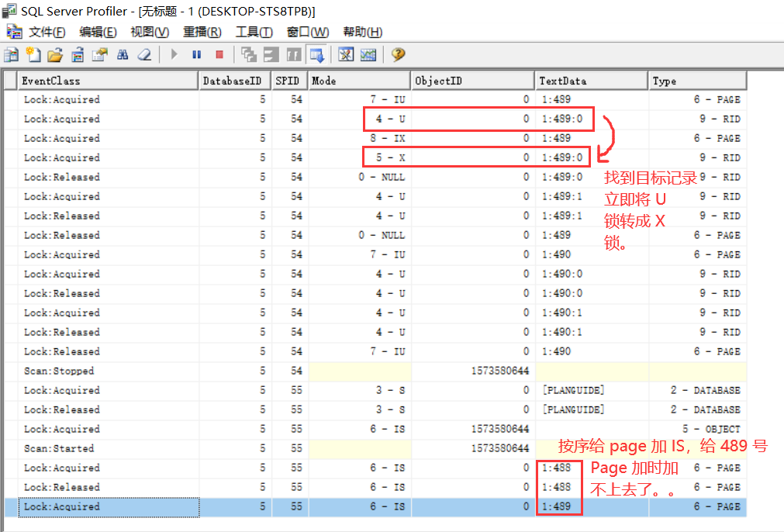Click the Help question mark icon
The width and height of the screenshot is (784, 532).
(398, 55)
